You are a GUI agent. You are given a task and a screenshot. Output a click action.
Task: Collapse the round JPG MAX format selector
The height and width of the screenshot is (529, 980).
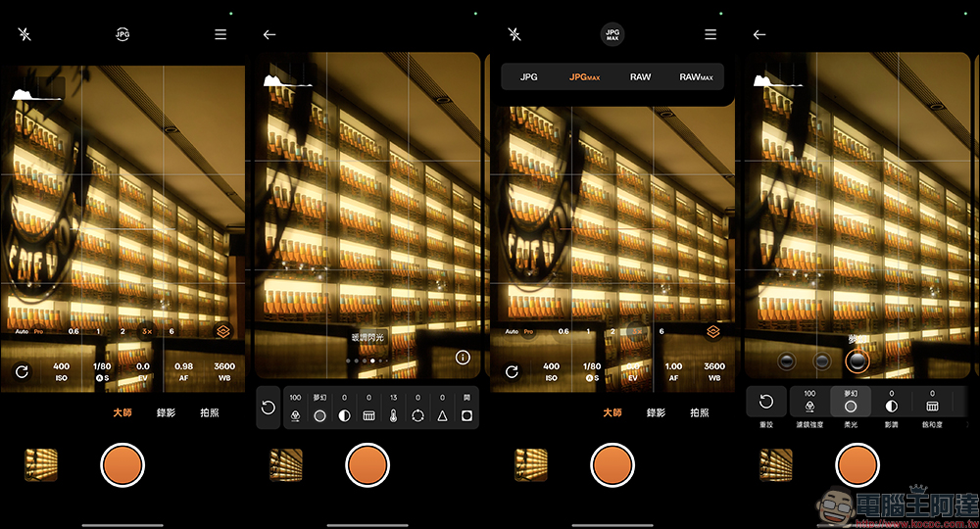click(x=612, y=34)
